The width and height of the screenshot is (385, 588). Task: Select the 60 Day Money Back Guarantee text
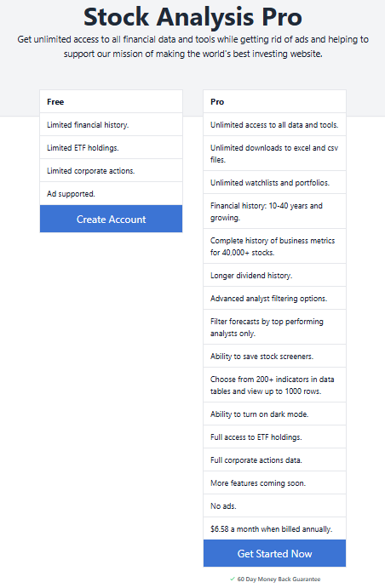coord(279,579)
